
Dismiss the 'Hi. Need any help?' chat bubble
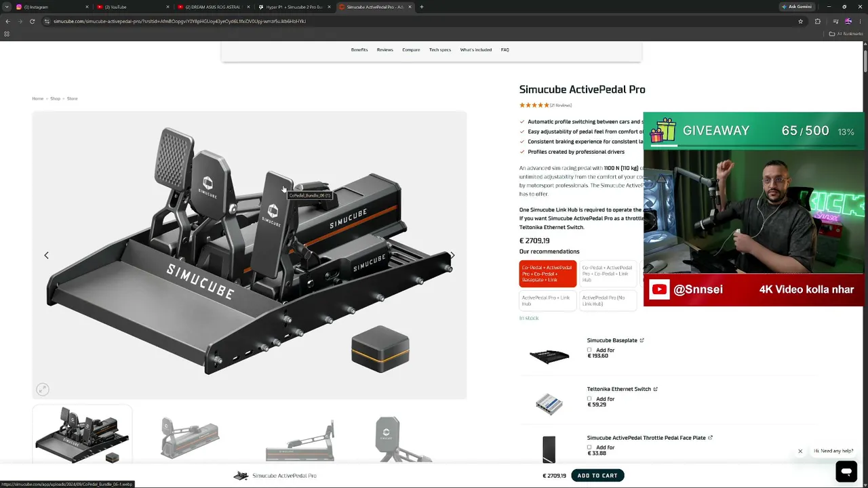[800, 451]
